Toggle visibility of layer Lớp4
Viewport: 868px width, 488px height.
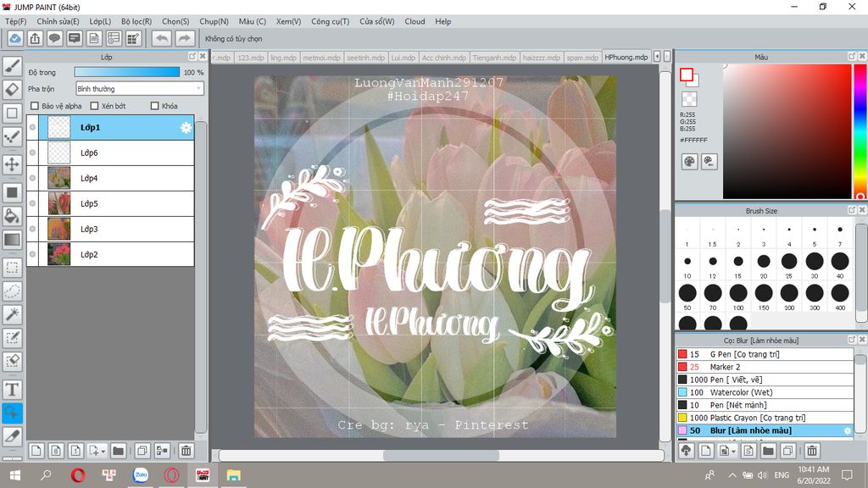(x=33, y=178)
